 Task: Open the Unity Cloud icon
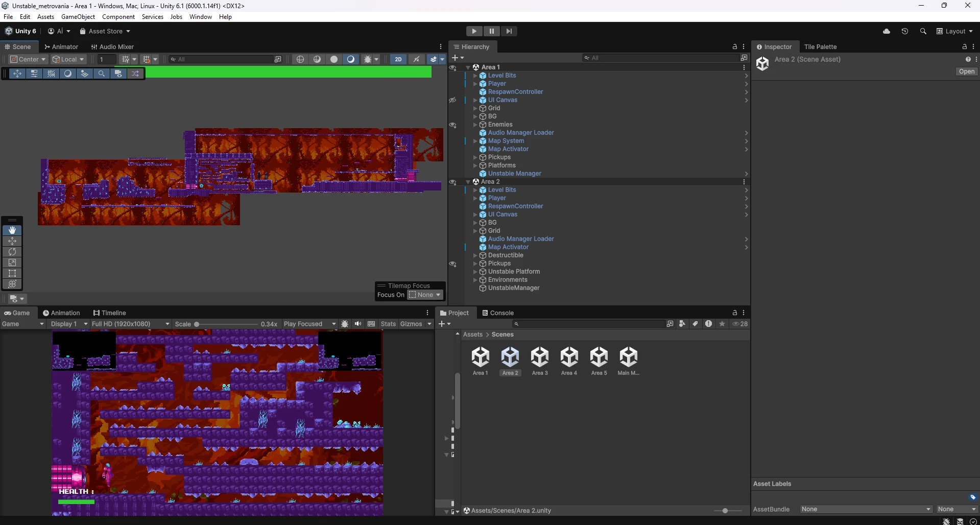887,31
